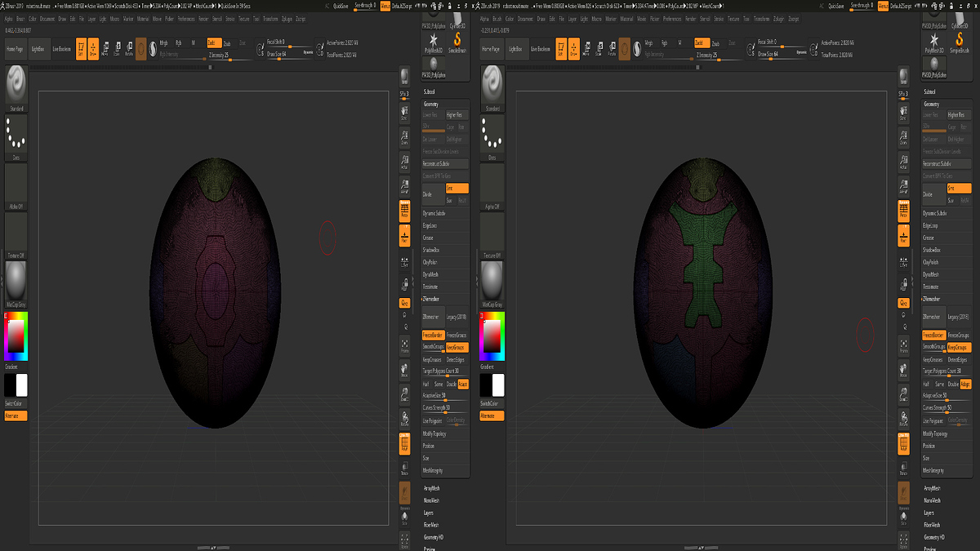Click the Frame icon in left window shelf

click(x=404, y=346)
